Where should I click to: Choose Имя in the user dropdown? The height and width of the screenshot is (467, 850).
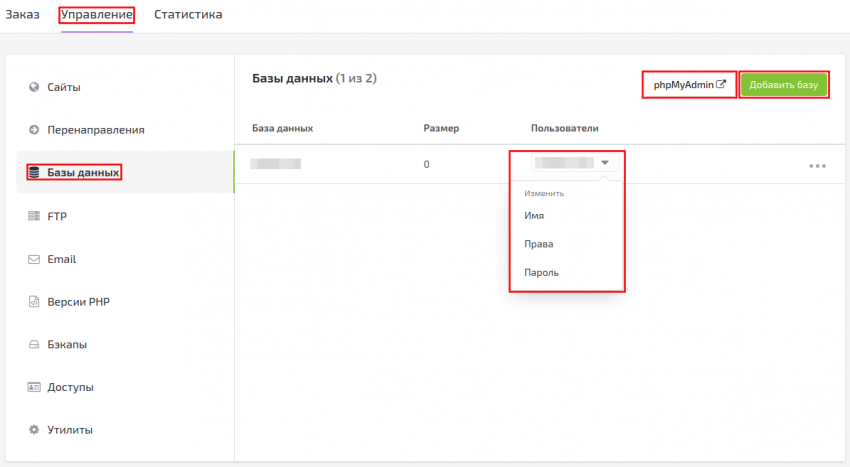click(x=534, y=215)
